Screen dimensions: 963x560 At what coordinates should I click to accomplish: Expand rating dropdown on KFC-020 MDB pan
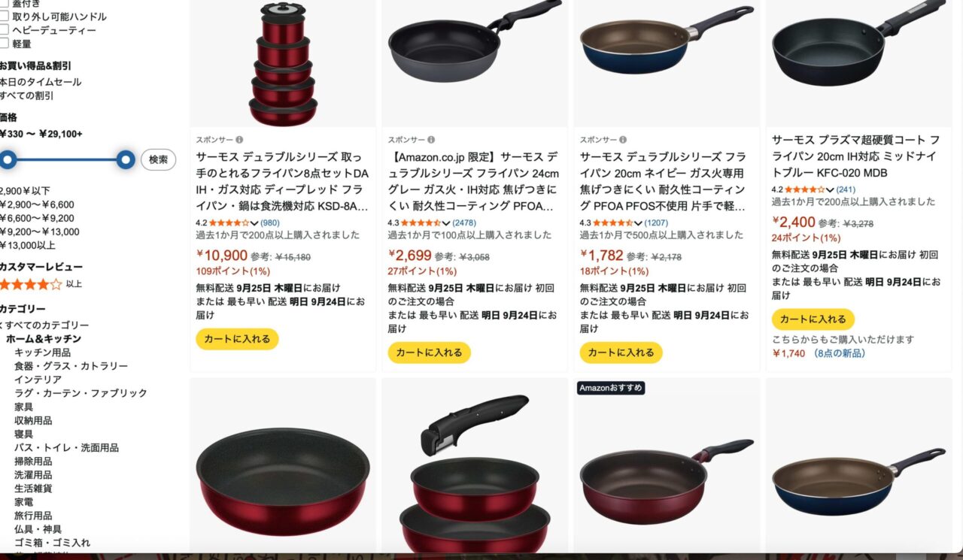[829, 190]
